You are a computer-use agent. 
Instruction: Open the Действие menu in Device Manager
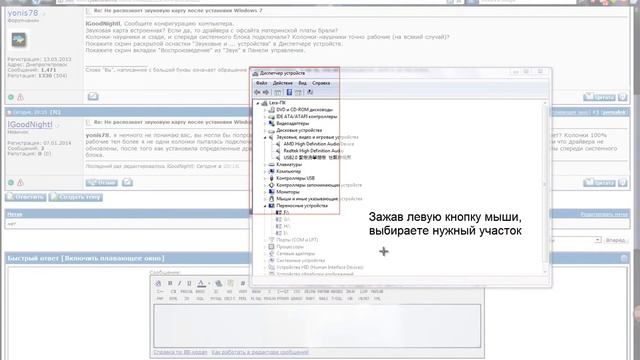(282, 83)
